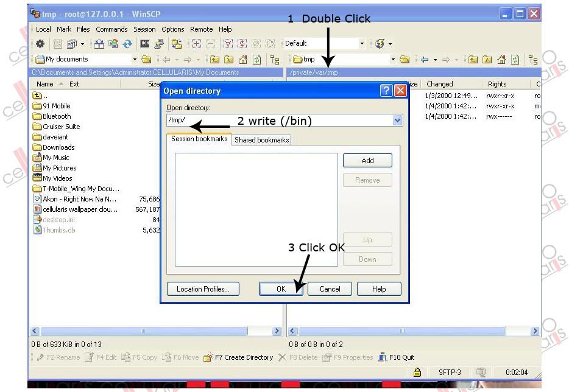
Task: Go to remote root directory icon
Action: point(487,60)
